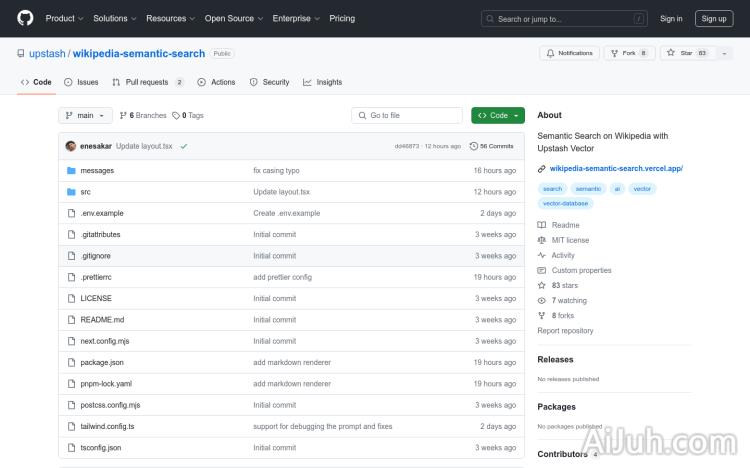The width and height of the screenshot is (750, 468).
Task: Open the Pricing page
Action: [342, 18]
